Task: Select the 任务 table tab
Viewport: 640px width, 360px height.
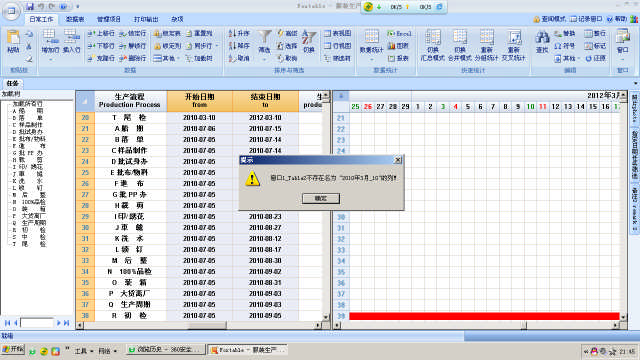Action: click(x=12, y=83)
